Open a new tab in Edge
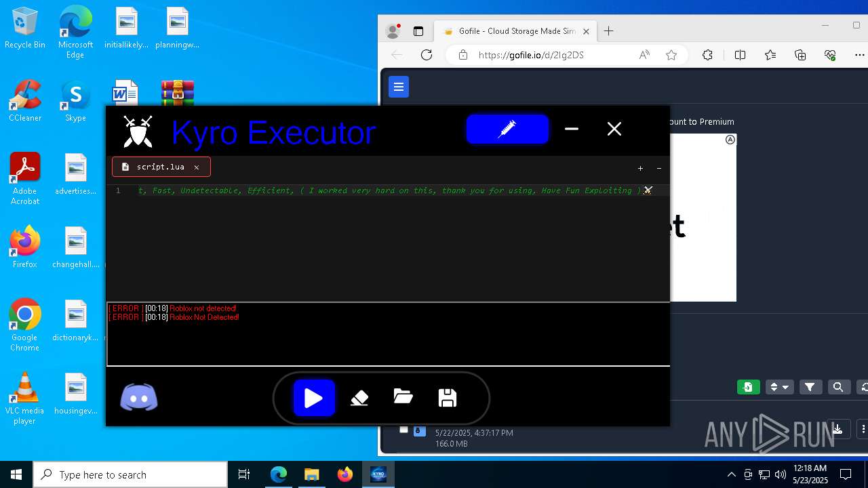The image size is (868, 488). [x=609, y=30]
